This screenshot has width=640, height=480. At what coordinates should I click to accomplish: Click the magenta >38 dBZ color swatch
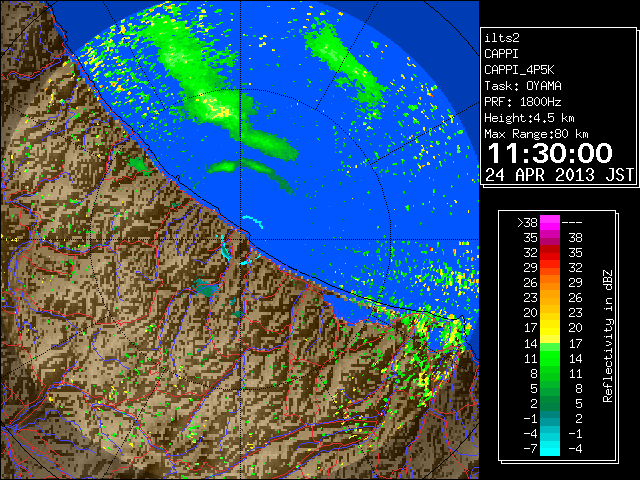pyautogui.click(x=550, y=222)
